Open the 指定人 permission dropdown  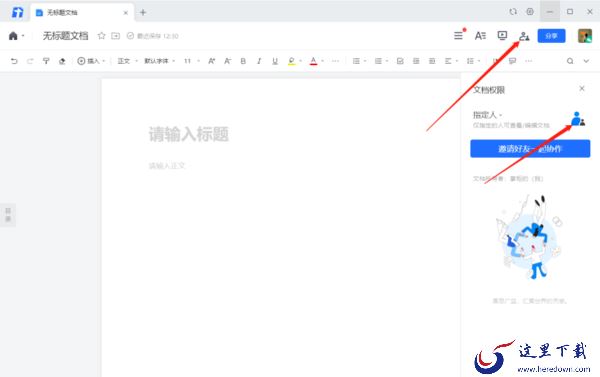pos(487,115)
